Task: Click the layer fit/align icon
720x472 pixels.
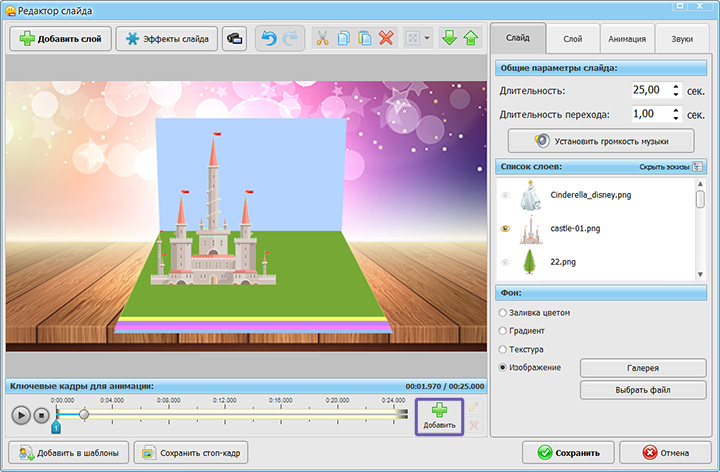Action: (x=412, y=38)
